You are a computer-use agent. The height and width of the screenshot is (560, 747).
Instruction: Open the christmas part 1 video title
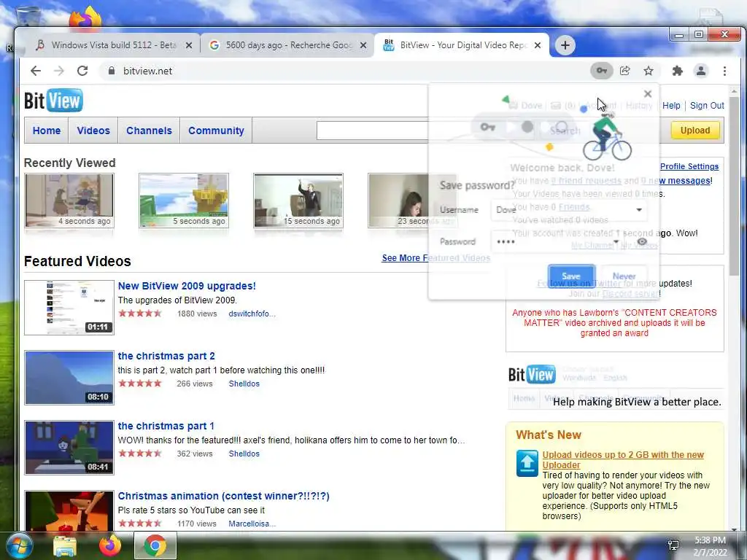point(166,426)
